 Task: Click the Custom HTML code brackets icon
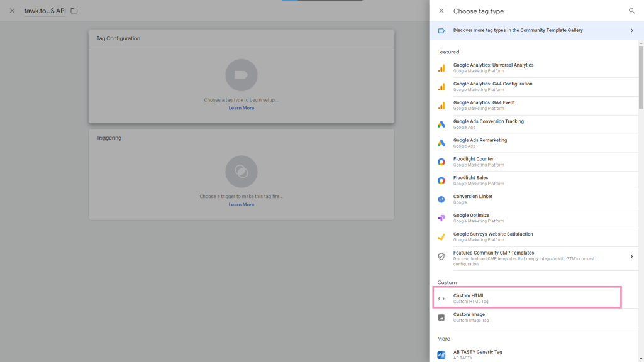tap(441, 299)
